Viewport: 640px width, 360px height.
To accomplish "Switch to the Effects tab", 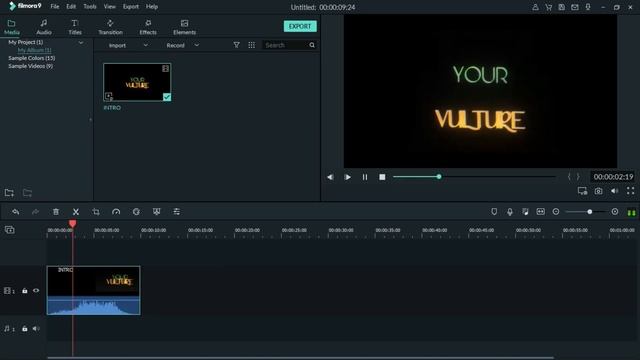I will pyautogui.click(x=148, y=27).
